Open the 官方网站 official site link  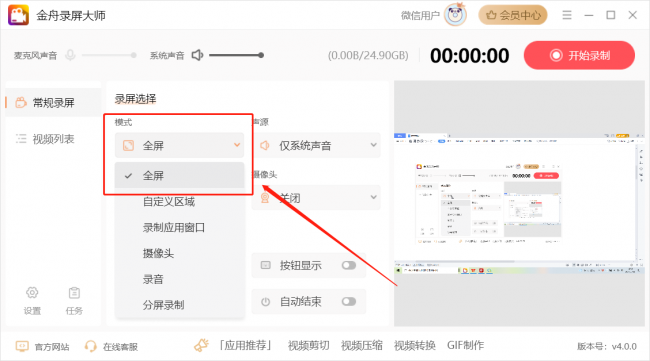point(52,346)
